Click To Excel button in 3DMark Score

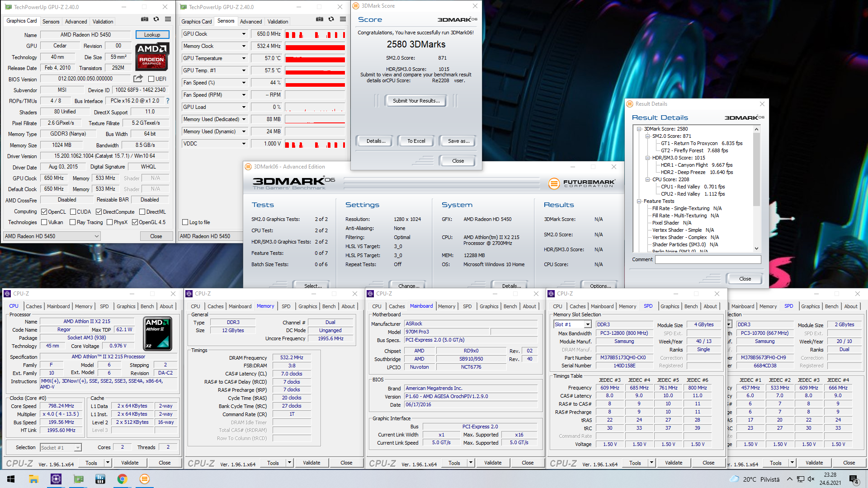[x=416, y=141]
